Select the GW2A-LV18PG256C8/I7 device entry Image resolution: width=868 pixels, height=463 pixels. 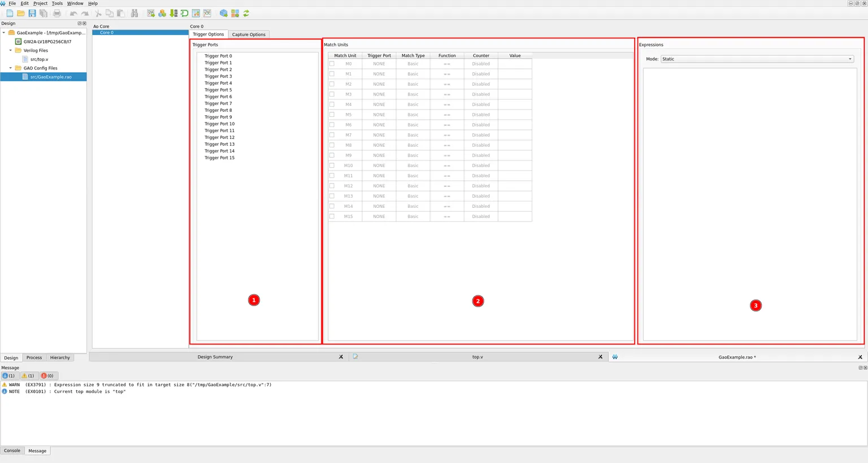tap(47, 42)
